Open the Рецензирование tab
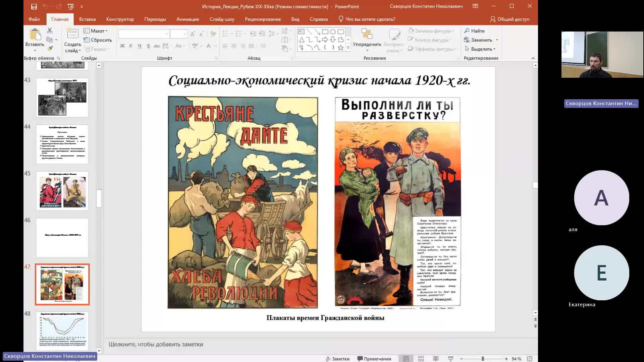 [x=263, y=19]
